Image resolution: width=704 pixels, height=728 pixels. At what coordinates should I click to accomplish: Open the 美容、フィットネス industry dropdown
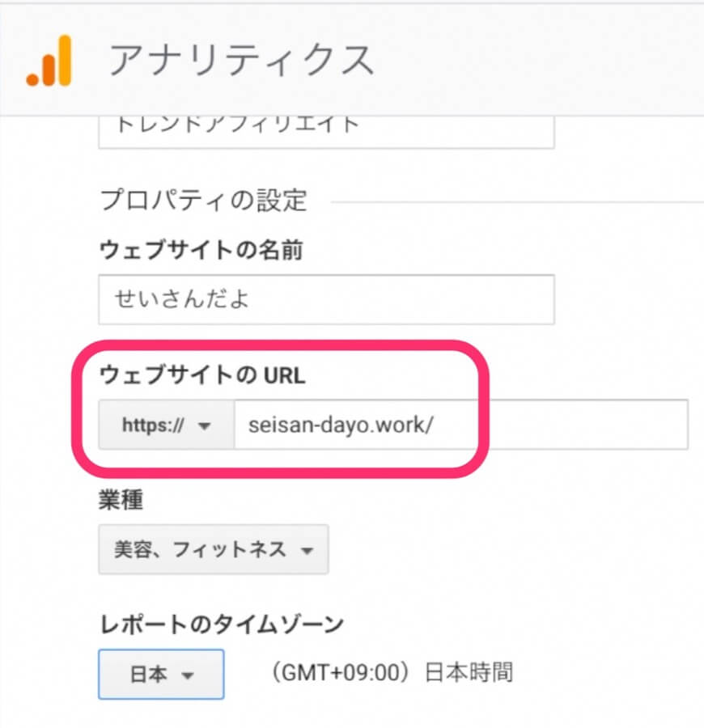(x=213, y=550)
